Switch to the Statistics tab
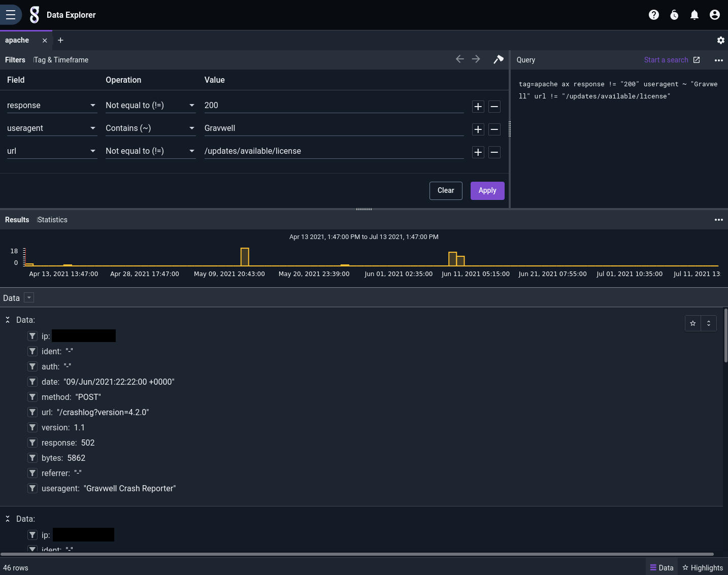Viewport: 728px width, 575px height. click(52, 220)
